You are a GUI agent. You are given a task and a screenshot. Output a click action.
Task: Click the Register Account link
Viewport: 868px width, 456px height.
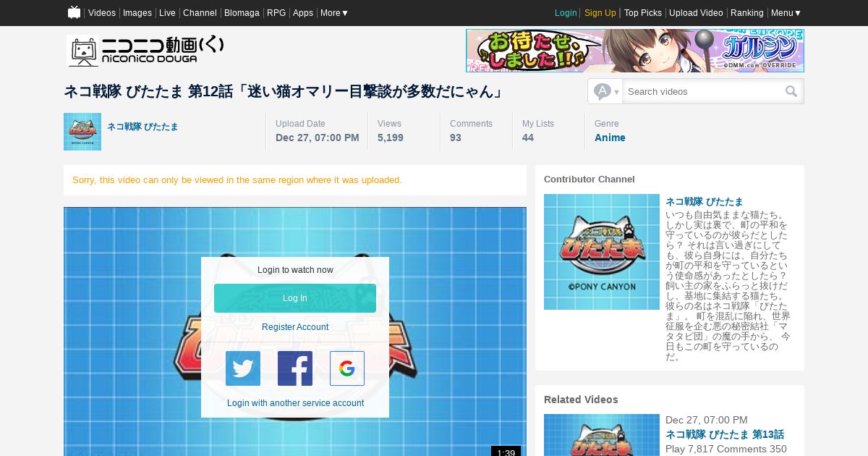pyautogui.click(x=295, y=327)
